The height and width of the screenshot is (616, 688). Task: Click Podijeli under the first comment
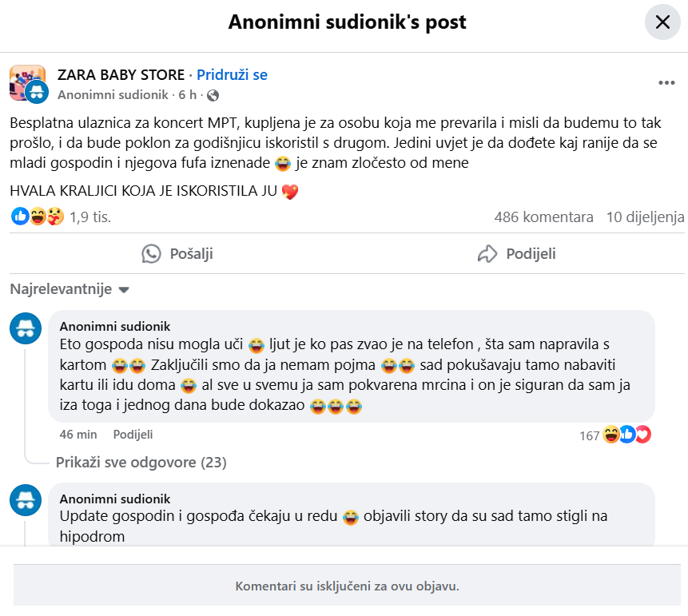(133, 435)
